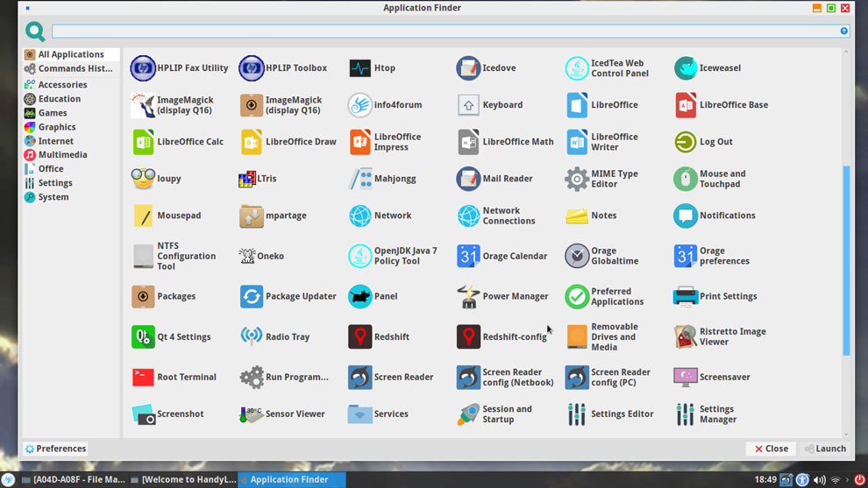This screenshot has width=868, height=488.
Task: Open the Settings Manager icon
Action: [x=686, y=414]
